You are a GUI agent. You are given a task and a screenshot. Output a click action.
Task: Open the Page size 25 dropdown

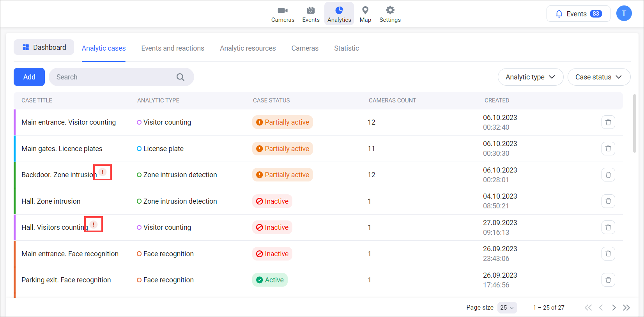click(x=507, y=308)
